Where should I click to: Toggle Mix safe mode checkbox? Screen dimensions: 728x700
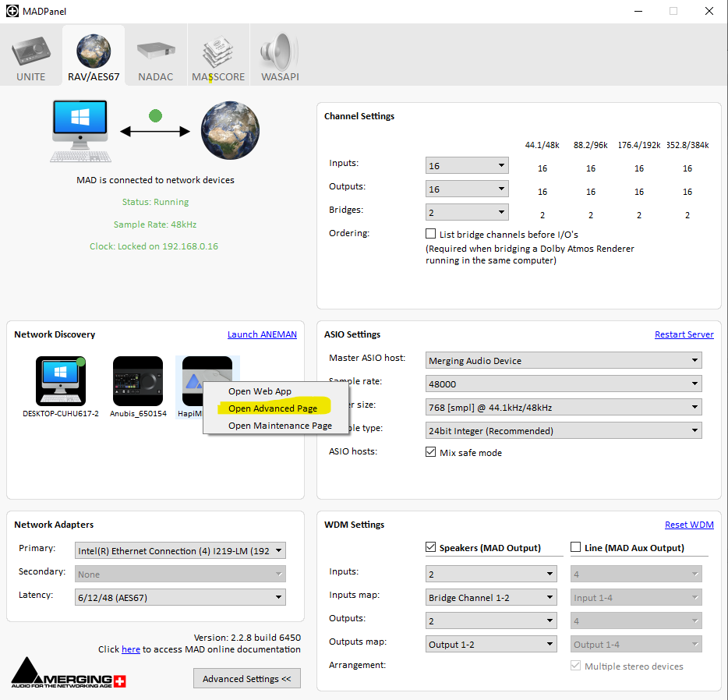pyautogui.click(x=430, y=453)
